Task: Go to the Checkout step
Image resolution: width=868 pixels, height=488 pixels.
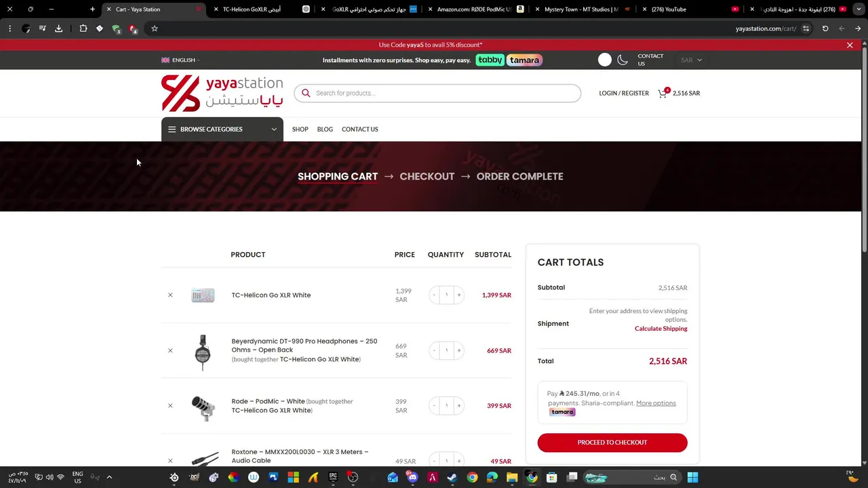Action: pyautogui.click(x=427, y=176)
